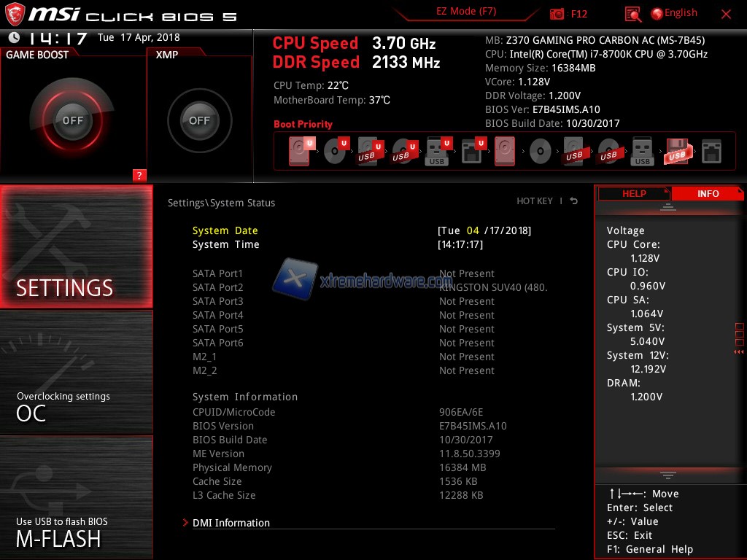
Task: Open the BIOS search magnifier icon
Action: (633, 14)
